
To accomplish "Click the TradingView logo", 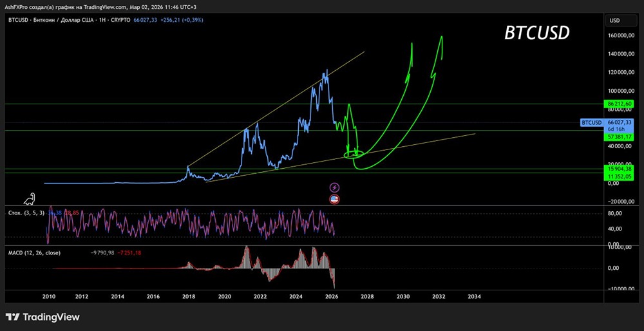I will click(43, 317).
